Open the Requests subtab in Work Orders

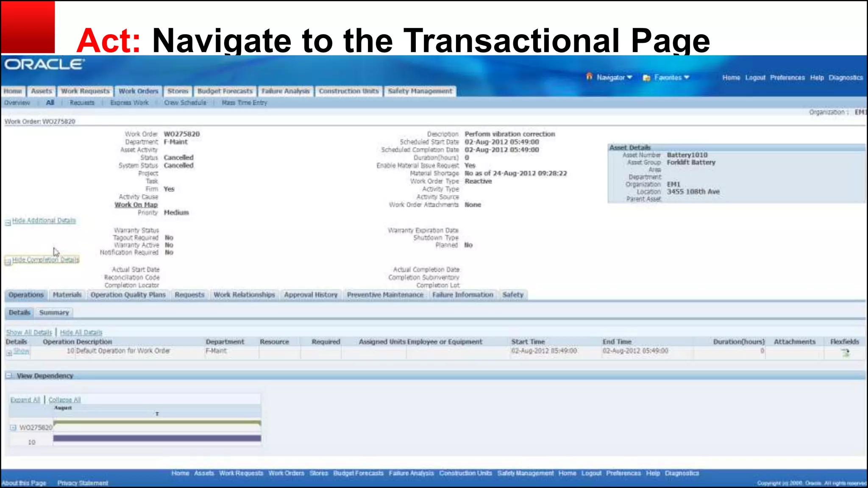82,103
